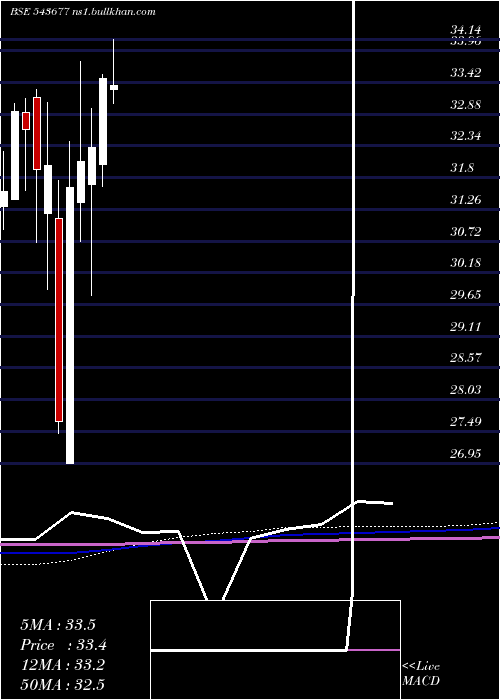
Task: Click the 30.72 price axis label
Action: click(x=466, y=231)
